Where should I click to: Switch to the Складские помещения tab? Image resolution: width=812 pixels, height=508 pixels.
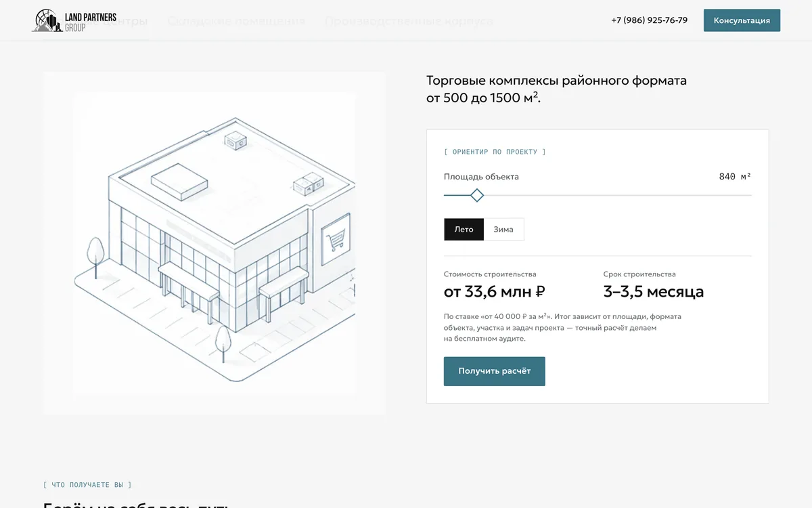(236, 21)
